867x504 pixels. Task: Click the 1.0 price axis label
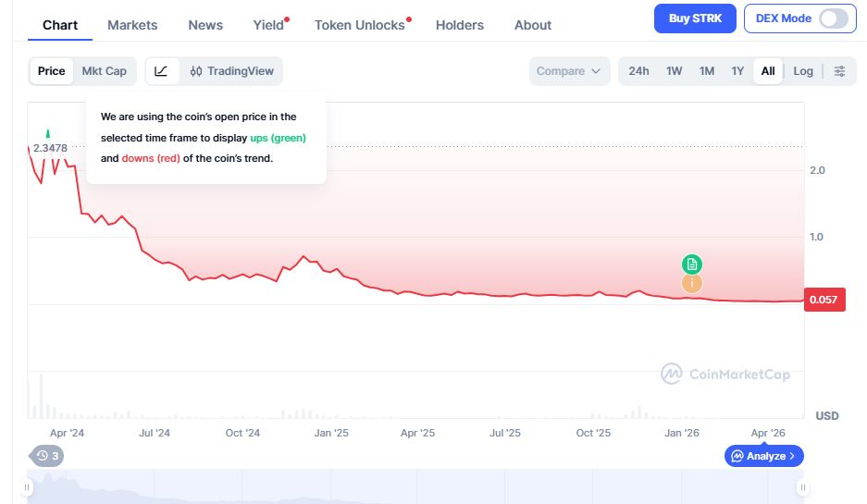817,237
